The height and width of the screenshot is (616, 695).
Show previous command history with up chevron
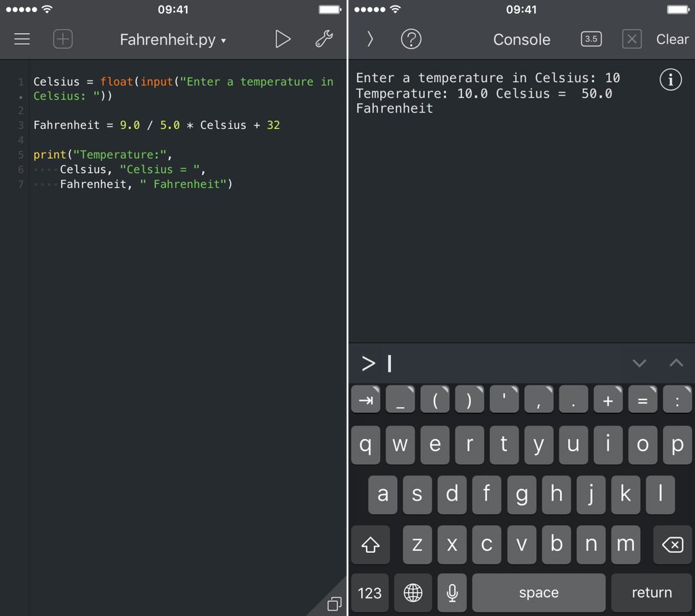676,363
